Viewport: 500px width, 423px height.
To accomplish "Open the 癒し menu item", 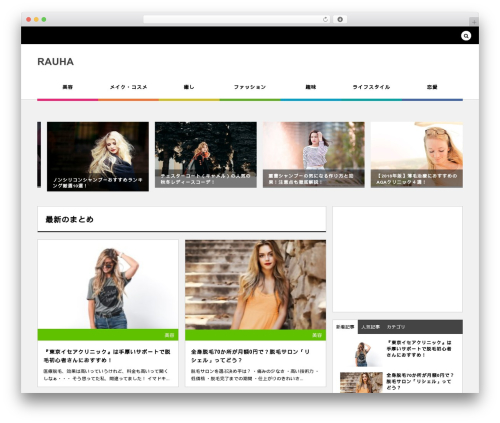I will point(189,87).
